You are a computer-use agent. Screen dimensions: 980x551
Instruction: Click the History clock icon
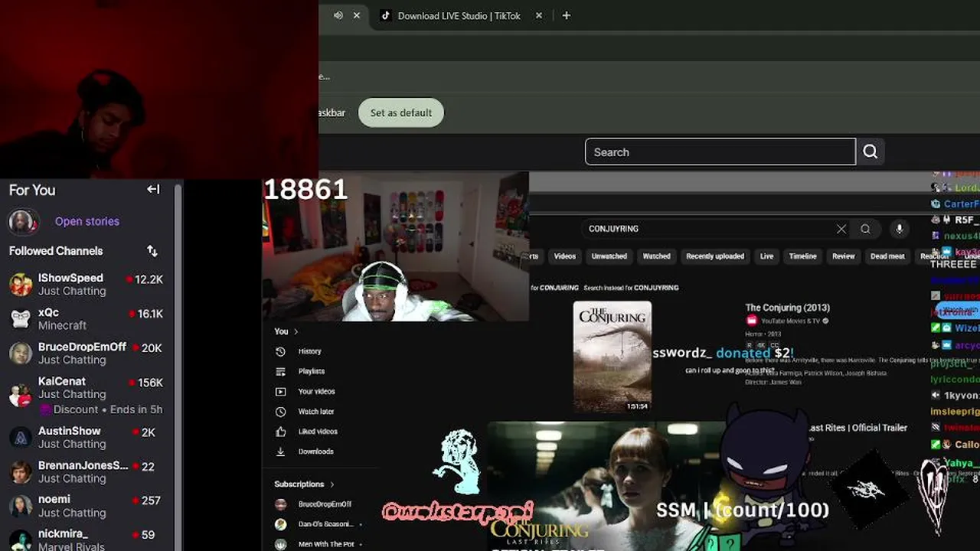click(x=281, y=351)
